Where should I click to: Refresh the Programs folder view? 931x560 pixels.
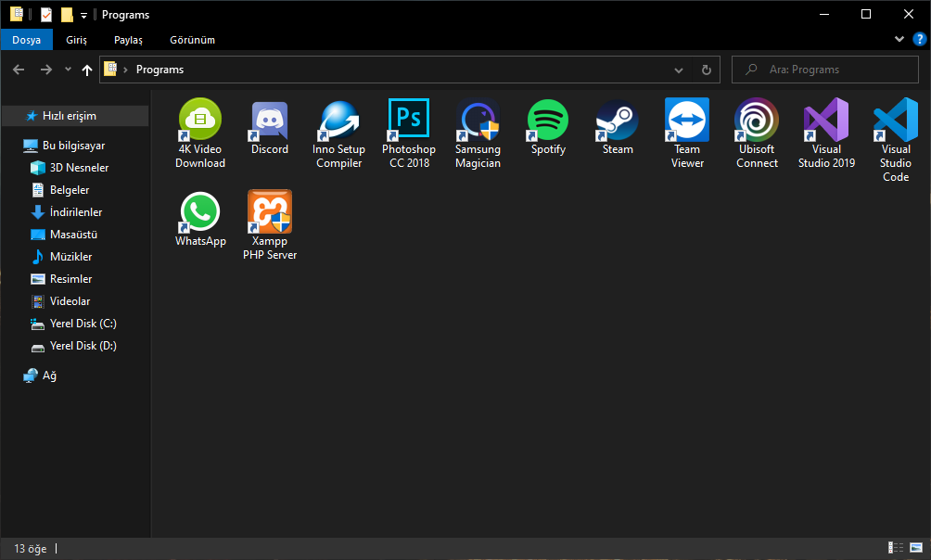click(x=706, y=70)
